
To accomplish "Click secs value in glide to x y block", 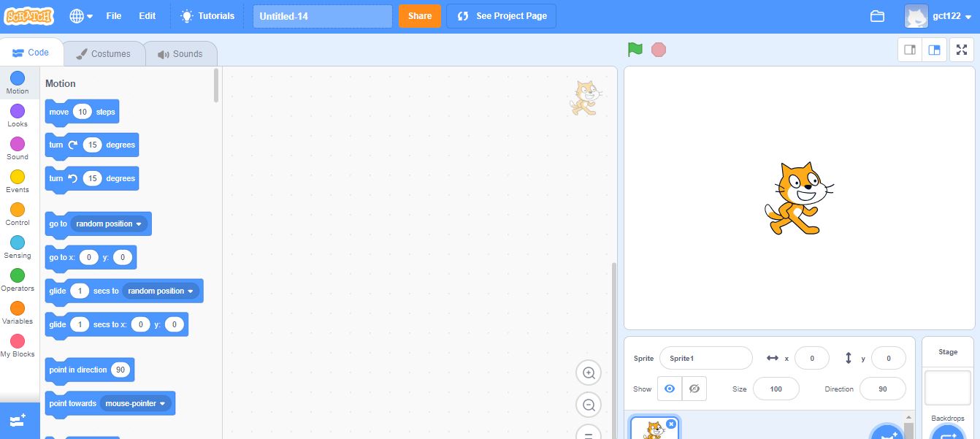I will pos(80,324).
